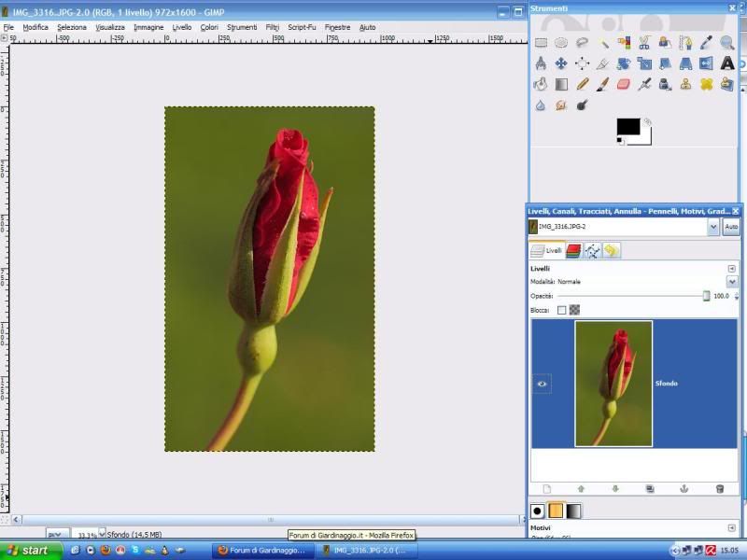747x560 pixels.
Task: Select the Rectangle Select tool
Action: click(541, 43)
